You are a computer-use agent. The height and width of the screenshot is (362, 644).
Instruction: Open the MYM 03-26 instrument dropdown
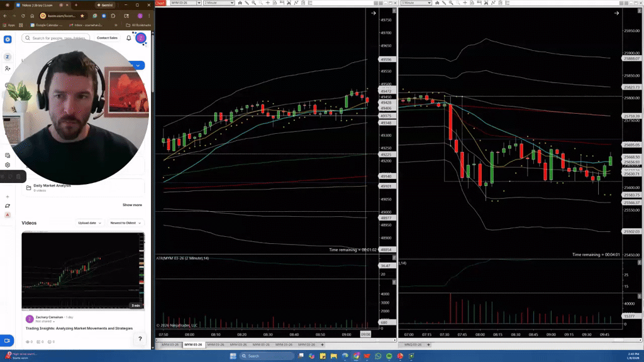199,3
